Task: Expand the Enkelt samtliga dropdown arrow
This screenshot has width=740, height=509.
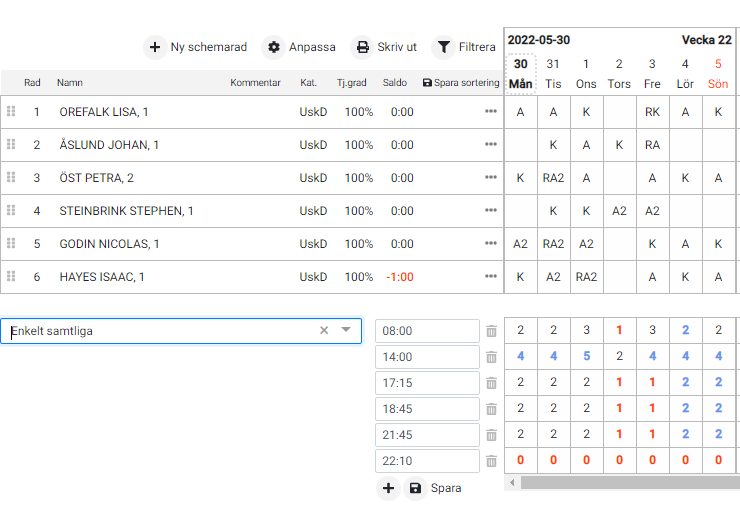Action: pyautogui.click(x=346, y=330)
